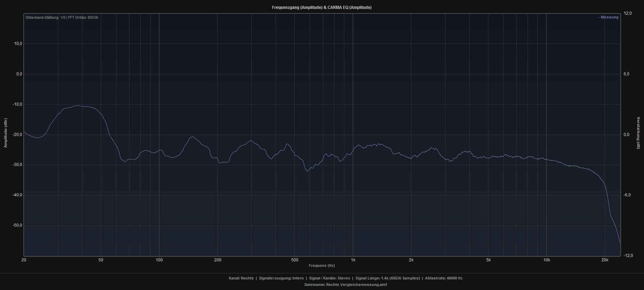Click the chart title Frequenzgang & CARMA EQ

tap(321, 7)
